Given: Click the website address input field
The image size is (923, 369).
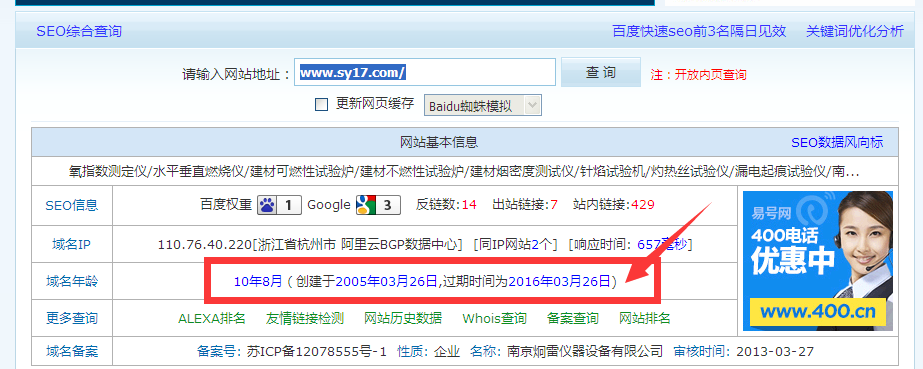Looking at the screenshot, I should (x=424, y=72).
